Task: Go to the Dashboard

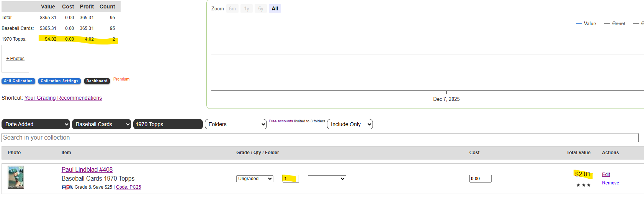Action: (97, 81)
